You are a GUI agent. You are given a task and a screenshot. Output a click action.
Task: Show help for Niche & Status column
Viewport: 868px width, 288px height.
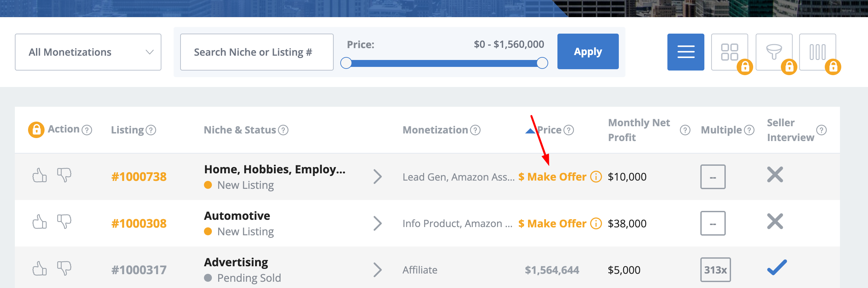(283, 130)
